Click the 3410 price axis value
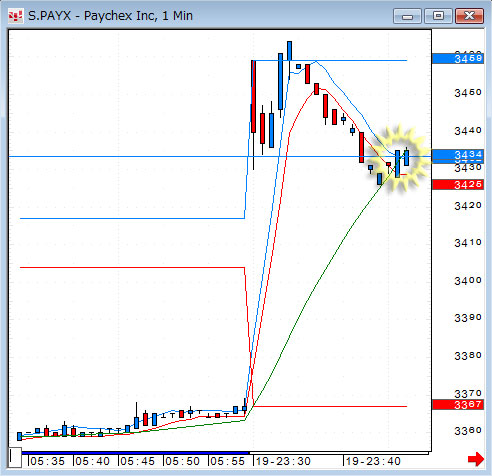This screenshot has height=476, width=492. [468, 243]
